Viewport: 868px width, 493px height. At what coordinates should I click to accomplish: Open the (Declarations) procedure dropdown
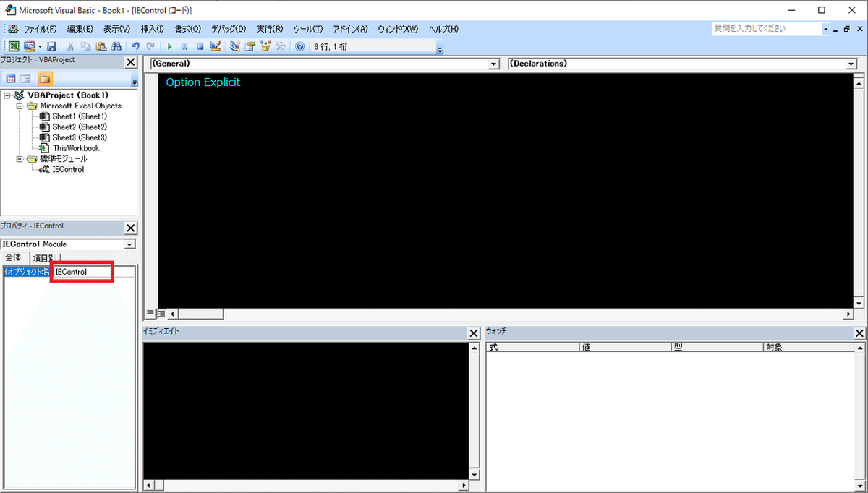851,64
